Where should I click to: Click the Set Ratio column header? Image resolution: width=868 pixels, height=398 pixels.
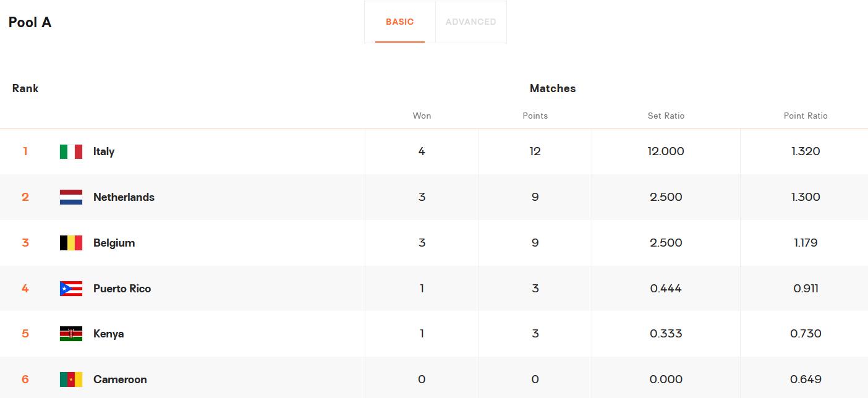click(x=666, y=116)
